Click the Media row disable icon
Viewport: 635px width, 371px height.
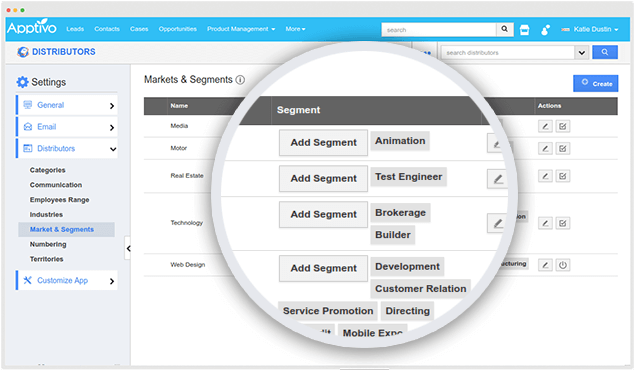pyautogui.click(x=563, y=126)
